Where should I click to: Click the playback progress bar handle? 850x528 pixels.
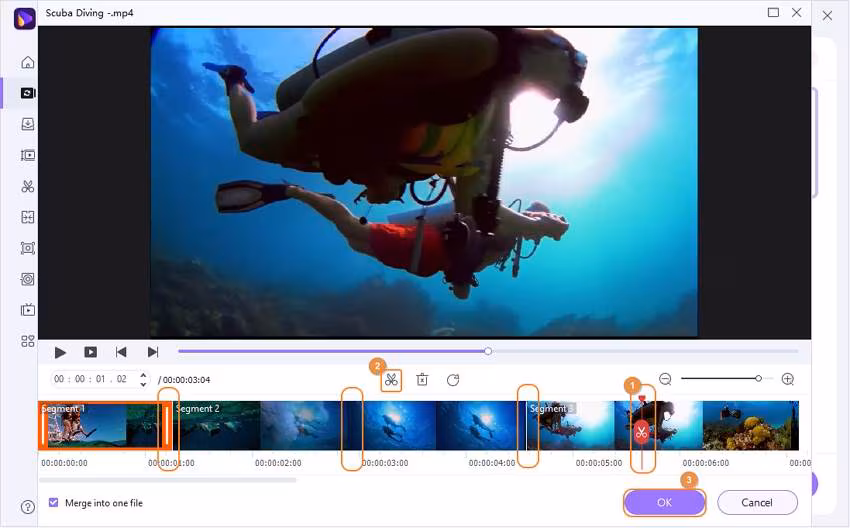pos(488,351)
